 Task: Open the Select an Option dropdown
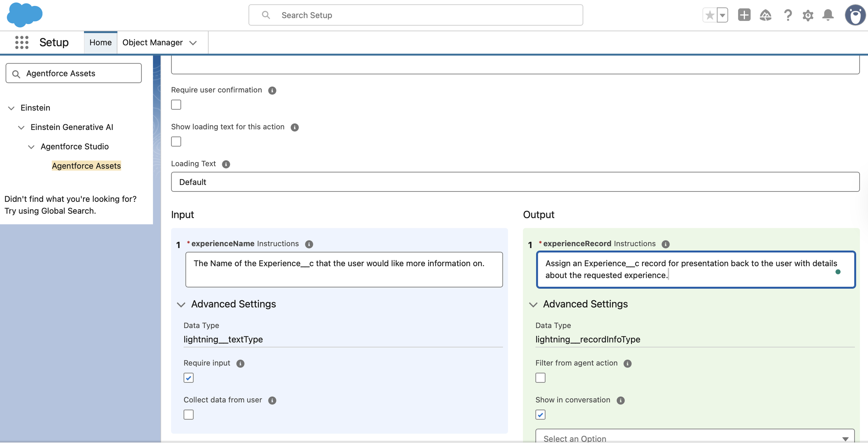tap(694, 438)
